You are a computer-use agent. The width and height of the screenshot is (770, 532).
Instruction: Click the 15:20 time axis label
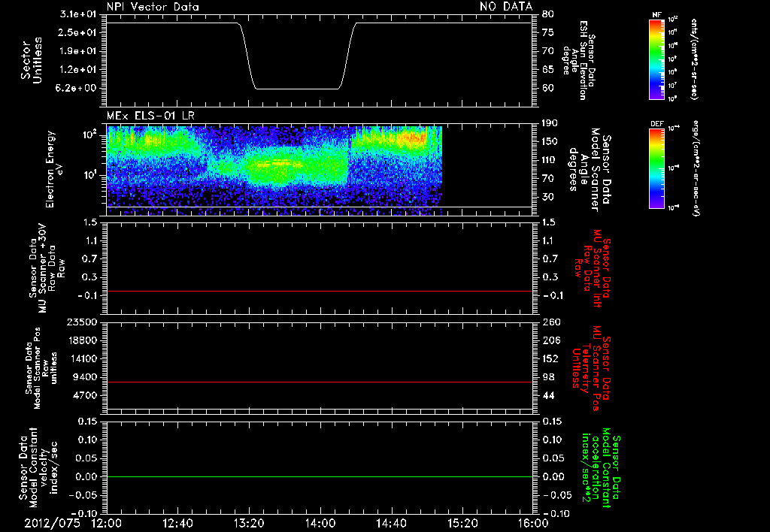[462, 523]
